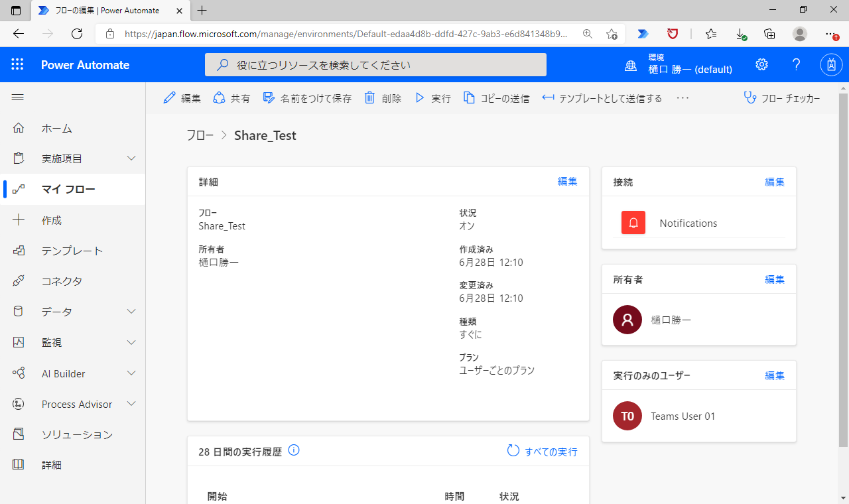
Task: Click the Notifications connection name
Action: click(688, 223)
